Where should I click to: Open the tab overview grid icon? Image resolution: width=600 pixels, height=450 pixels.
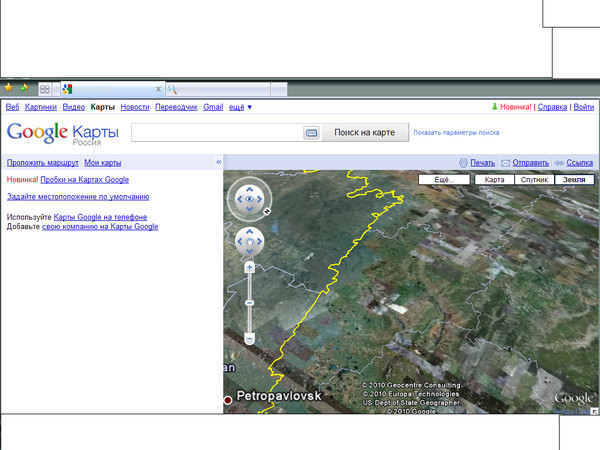pos(45,89)
